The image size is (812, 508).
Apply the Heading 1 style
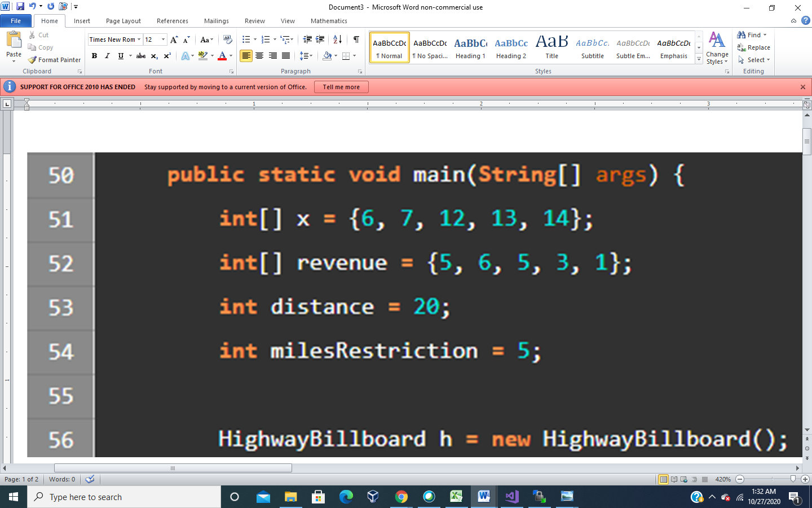(470, 47)
